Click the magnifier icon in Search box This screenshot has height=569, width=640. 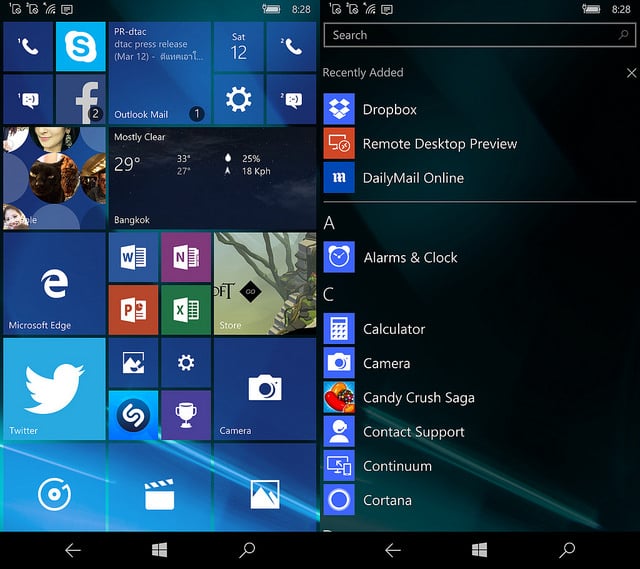click(623, 35)
